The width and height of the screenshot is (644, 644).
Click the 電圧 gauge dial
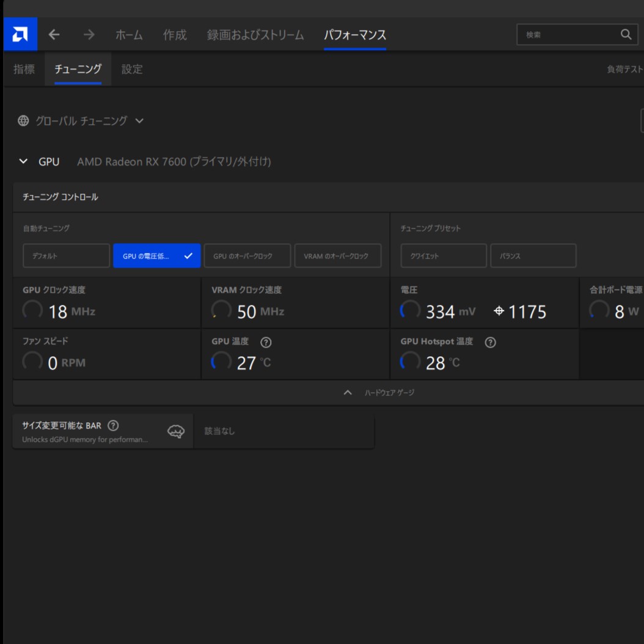click(x=411, y=310)
